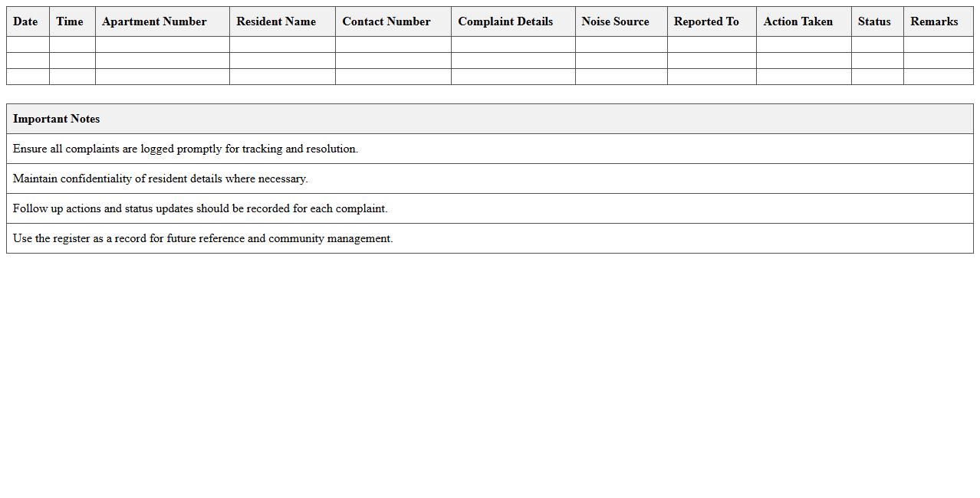Click the Remarks column header
Viewport: 980px width, 498px height.
(934, 21)
